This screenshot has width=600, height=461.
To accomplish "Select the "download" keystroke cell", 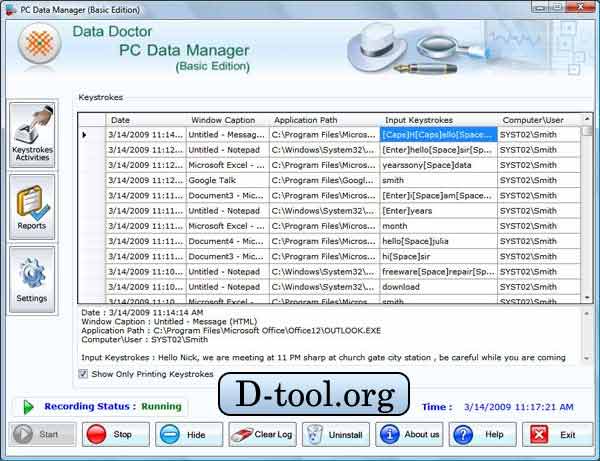I will click(439, 287).
